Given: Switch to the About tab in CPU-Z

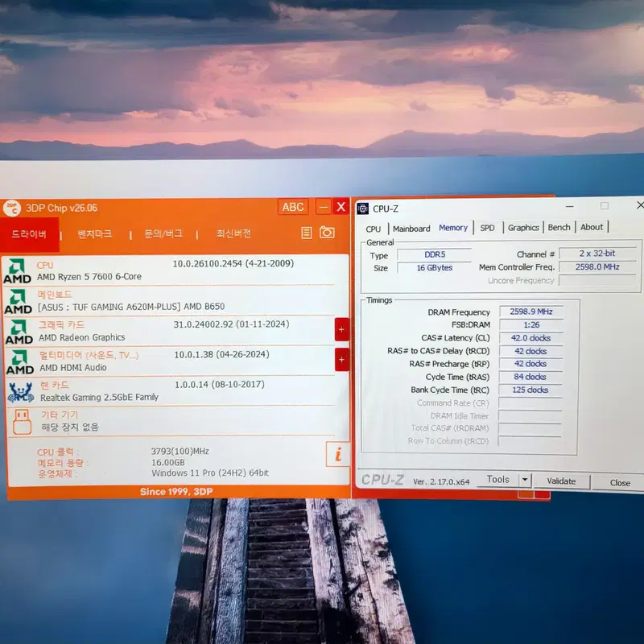Looking at the screenshot, I should [592, 227].
